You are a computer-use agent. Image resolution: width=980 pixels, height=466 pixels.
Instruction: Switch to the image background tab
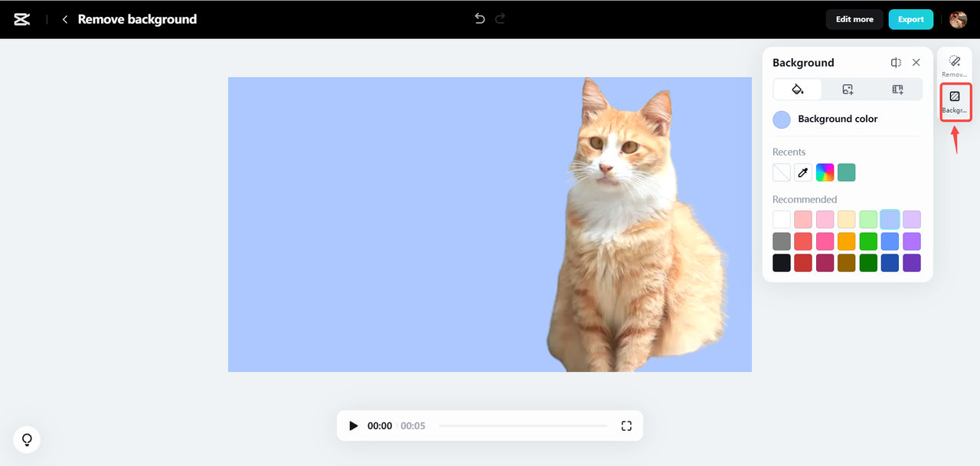pos(848,90)
